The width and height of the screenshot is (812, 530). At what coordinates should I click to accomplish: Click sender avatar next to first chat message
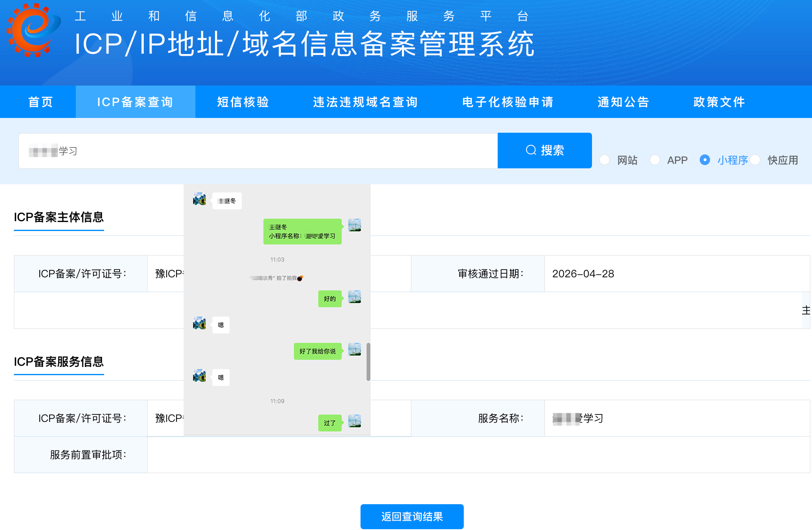pyautogui.click(x=200, y=199)
